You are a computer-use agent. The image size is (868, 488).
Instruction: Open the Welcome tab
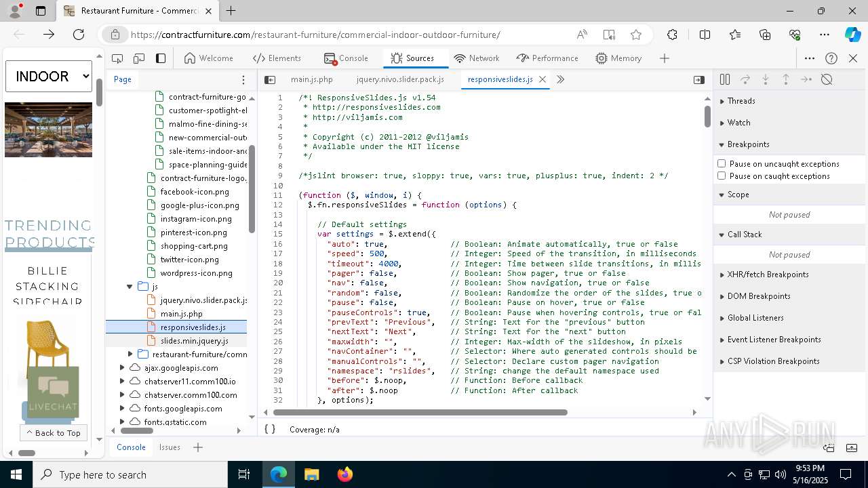pos(208,58)
